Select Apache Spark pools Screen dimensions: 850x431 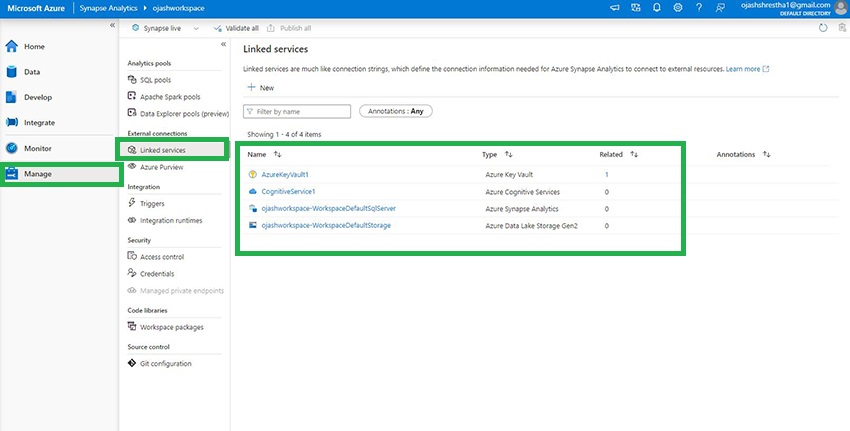coord(169,97)
